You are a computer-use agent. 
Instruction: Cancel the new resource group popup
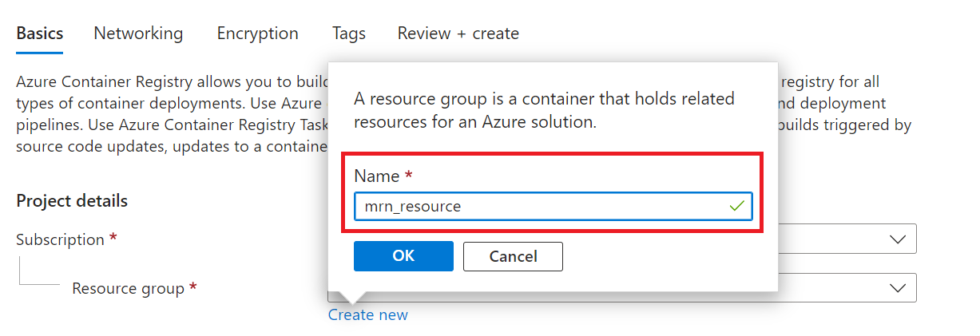pos(513,256)
